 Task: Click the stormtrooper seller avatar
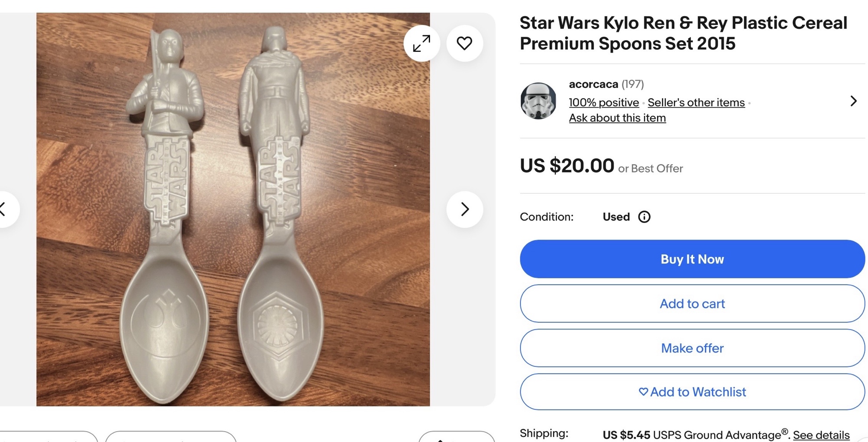click(538, 101)
